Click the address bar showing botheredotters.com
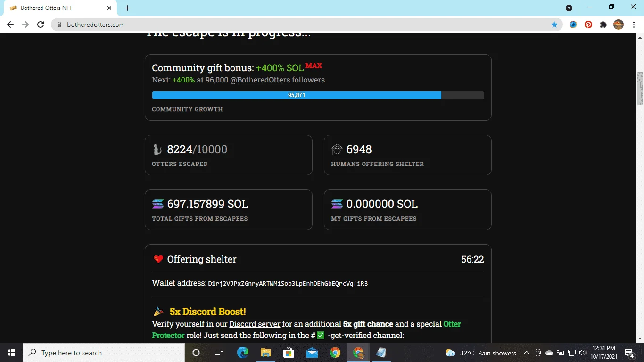 coord(306,25)
